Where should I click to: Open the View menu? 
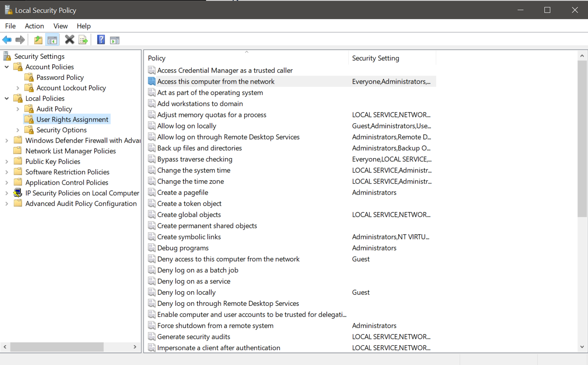tap(60, 26)
